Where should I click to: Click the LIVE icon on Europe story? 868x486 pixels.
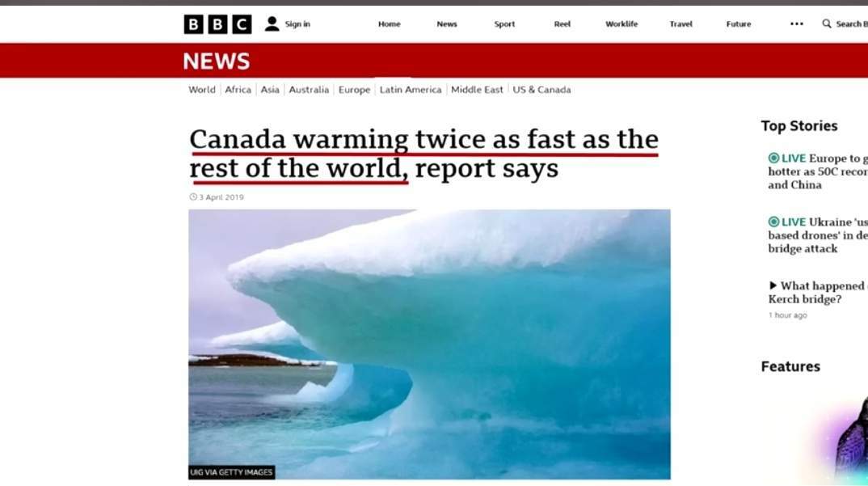774,158
